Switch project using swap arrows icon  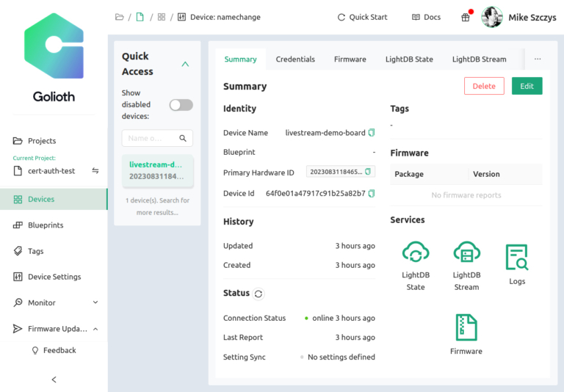pos(95,170)
